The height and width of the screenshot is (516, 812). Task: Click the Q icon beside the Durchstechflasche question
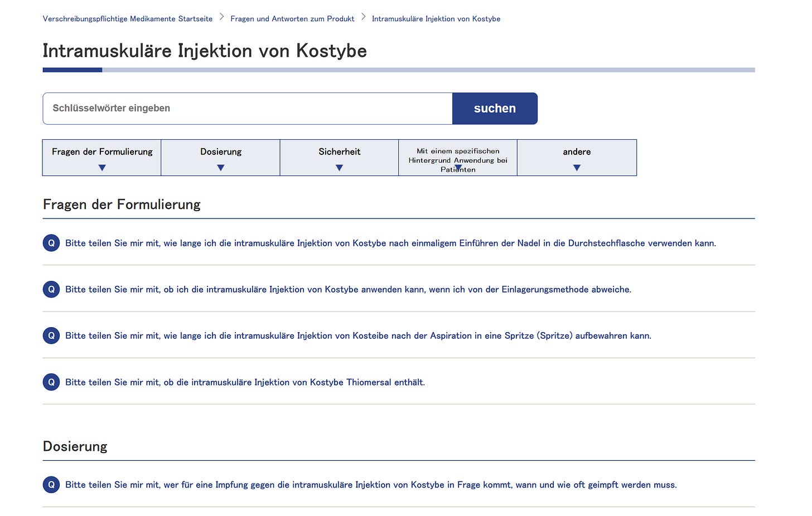(x=51, y=243)
